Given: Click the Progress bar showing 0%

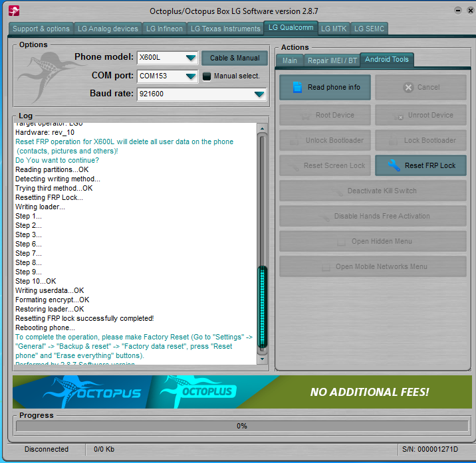Looking at the screenshot, I should (x=242, y=426).
